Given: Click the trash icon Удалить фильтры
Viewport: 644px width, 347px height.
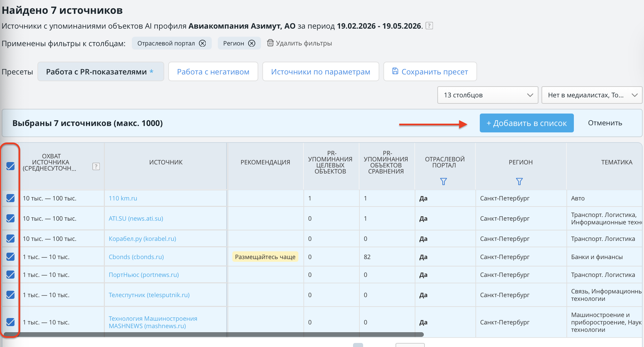Looking at the screenshot, I should pos(270,43).
